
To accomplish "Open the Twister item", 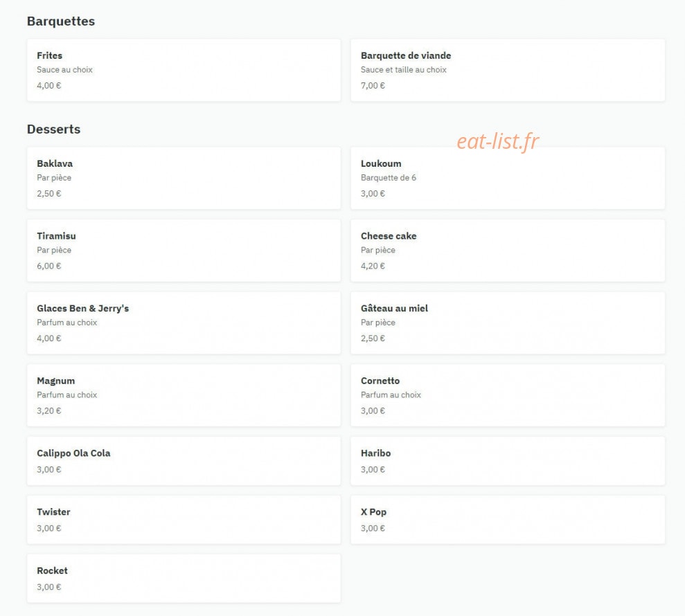I will coord(184,520).
